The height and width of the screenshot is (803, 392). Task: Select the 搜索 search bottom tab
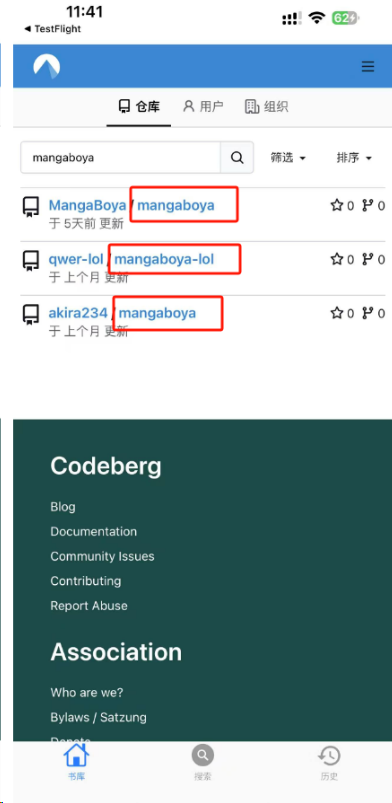pos(203,763)
